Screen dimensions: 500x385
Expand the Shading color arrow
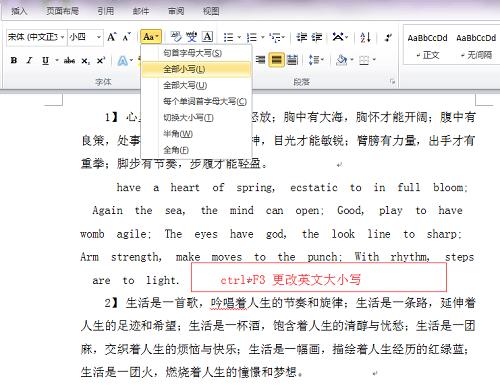click(352, 60)
